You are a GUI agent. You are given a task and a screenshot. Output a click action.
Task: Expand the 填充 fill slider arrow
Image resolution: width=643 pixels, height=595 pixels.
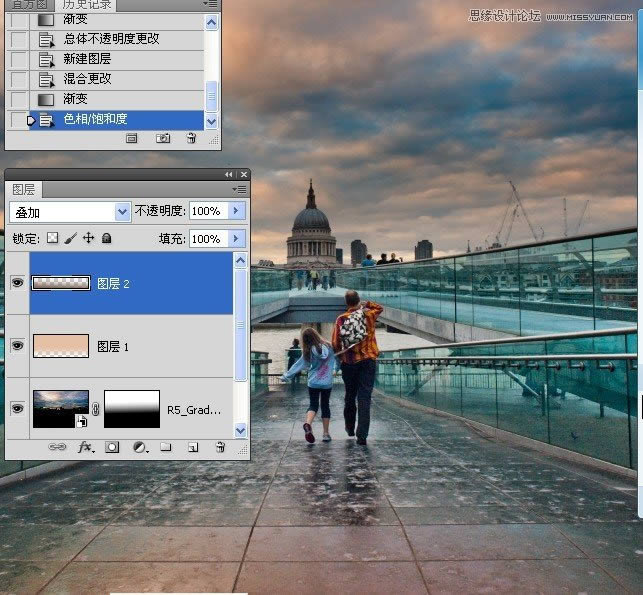click(x=236, y=239)
